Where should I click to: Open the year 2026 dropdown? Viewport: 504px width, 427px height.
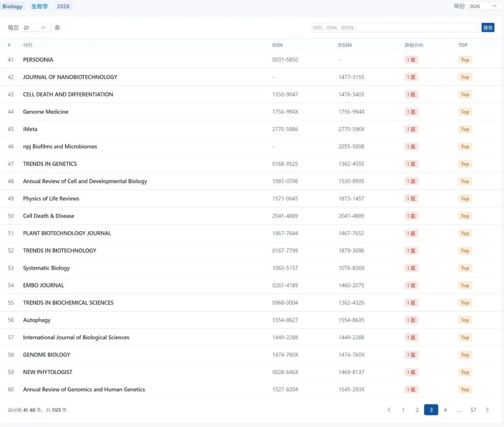[x=483, y=6]
